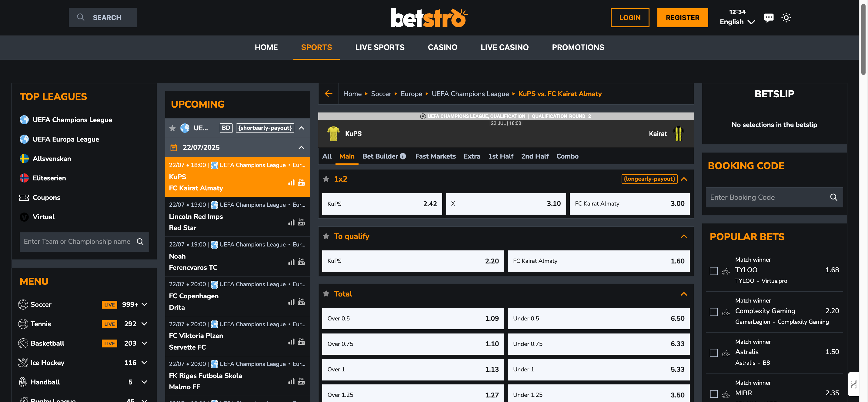Collapse the 1x2 market section
This screenshot has width=868, height=402.
(684, 179)
